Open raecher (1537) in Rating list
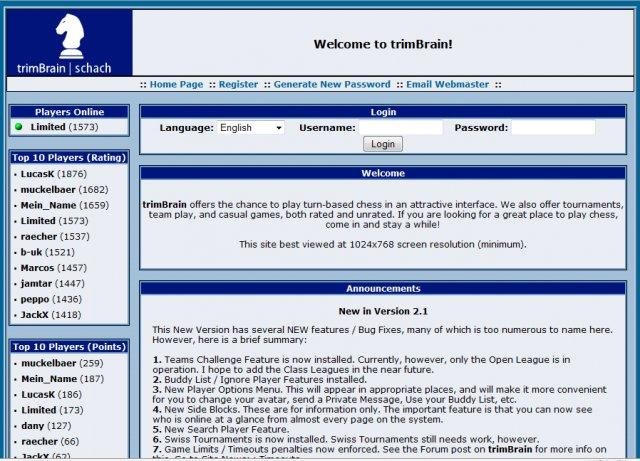640x461 pixels. pos(55,237)
